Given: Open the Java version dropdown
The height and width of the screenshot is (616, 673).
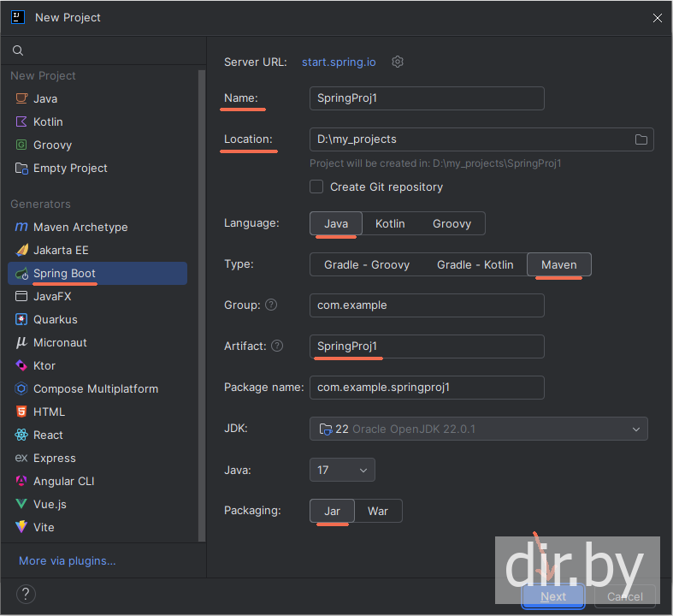Looking at the screenshot, I should (x=342, y=470).
